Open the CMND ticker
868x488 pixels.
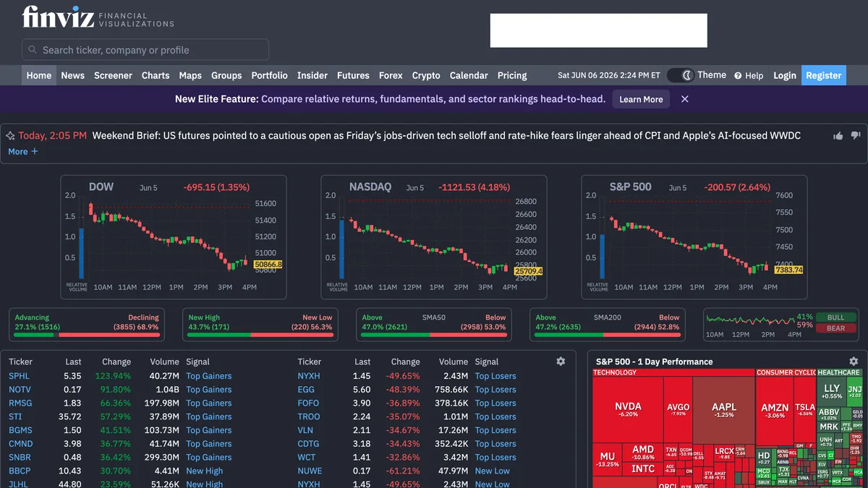[x=21, y=444]
